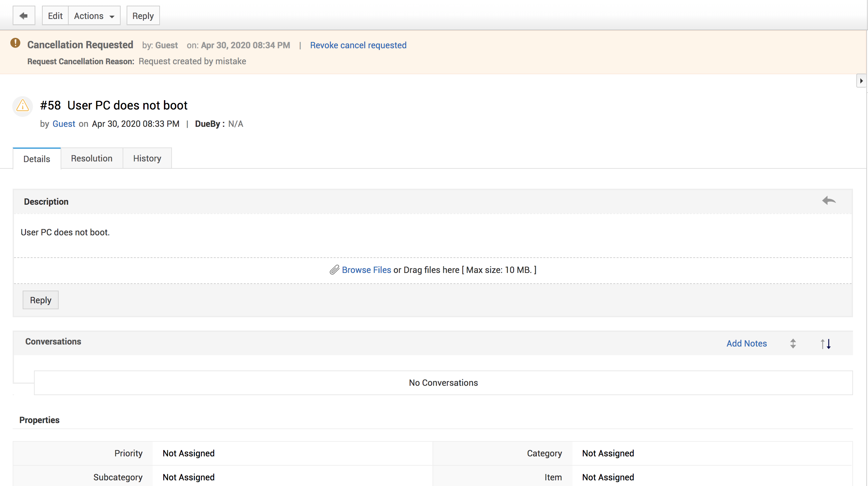Image resolution: width=868 pixels, height=486 pixels.
Task: Click the paperclip attachment icon
Action: point(334,270)
